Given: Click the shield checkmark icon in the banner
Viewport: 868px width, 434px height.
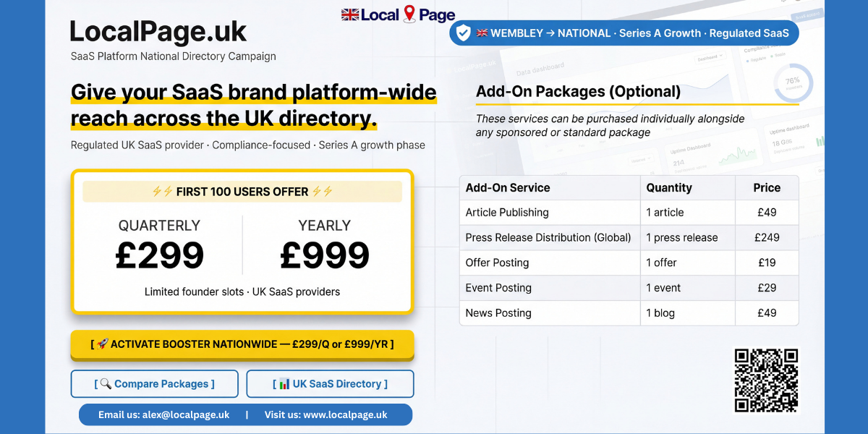Looking at the screenshot, I should tap(463, 33).
